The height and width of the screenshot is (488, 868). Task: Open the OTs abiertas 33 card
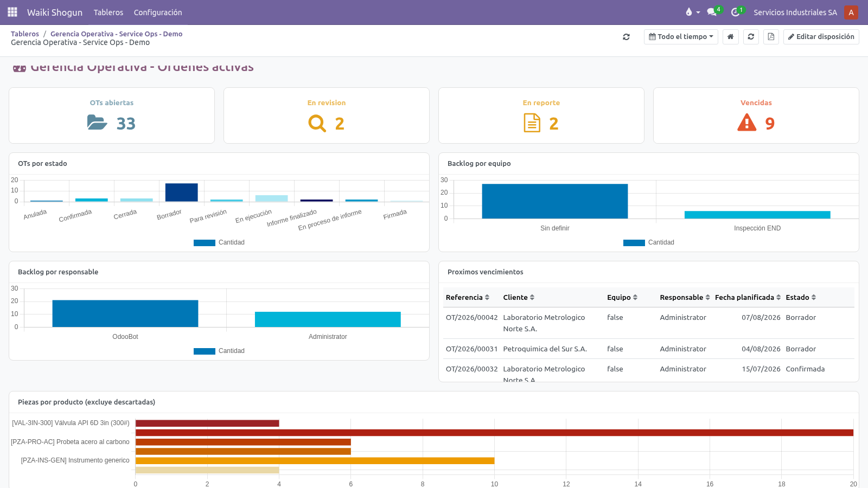tap(112, 115)
